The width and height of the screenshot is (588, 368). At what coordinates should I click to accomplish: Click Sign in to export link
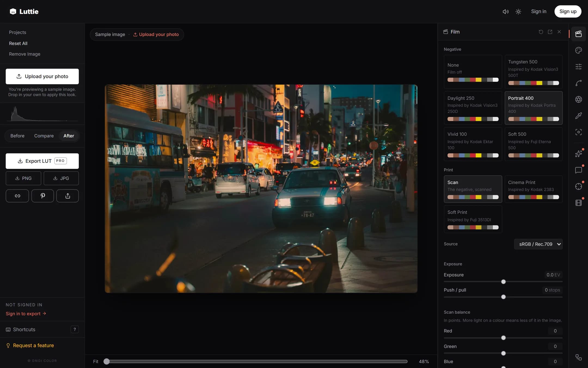[x=26, y=314]
